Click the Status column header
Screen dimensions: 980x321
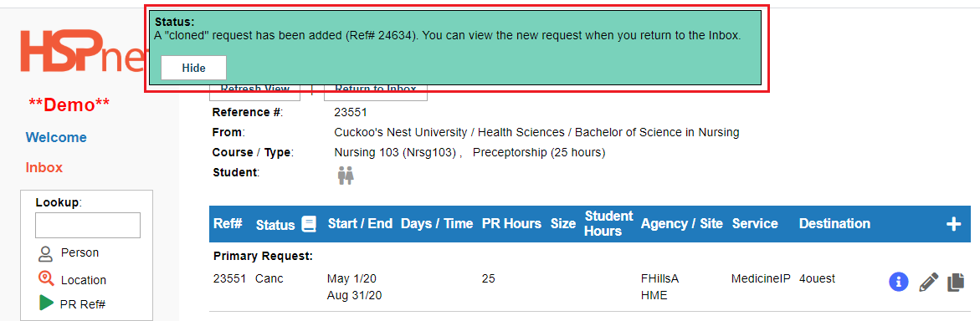click(275, 225)
